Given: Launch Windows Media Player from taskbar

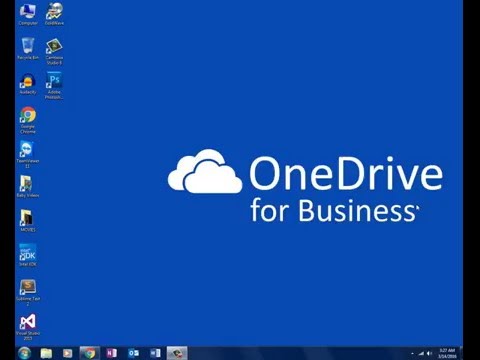Looking at the screenshot, I should tap(68, 353).
